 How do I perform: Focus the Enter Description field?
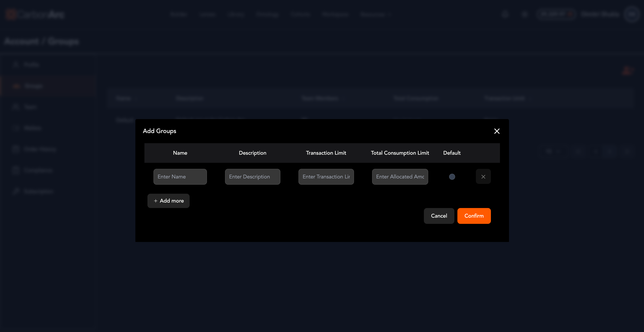(x=252, y=177)
